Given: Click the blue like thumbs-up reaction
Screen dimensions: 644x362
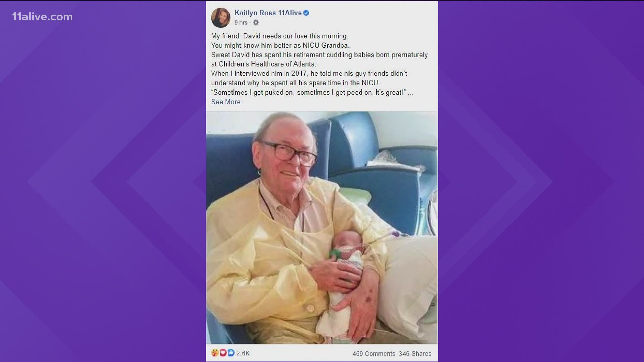Looking at the screenshot, I should (x=231, y=353).
